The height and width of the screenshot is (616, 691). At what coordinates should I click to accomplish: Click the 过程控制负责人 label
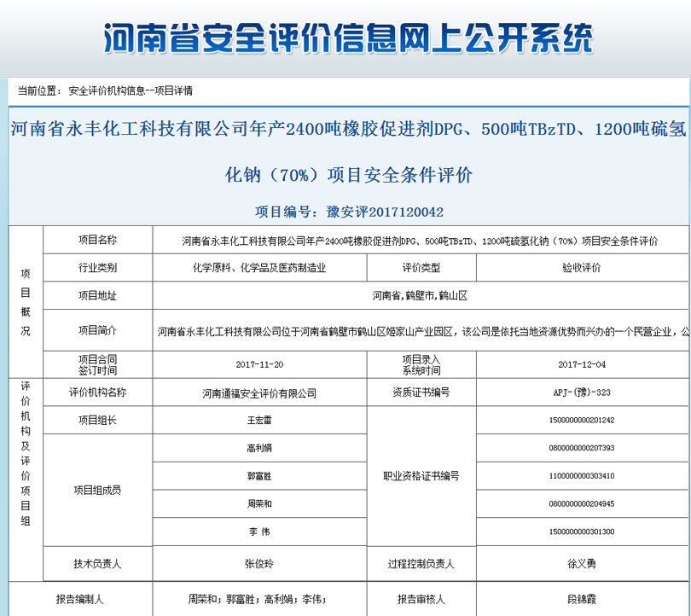click(x=421, y=564)
